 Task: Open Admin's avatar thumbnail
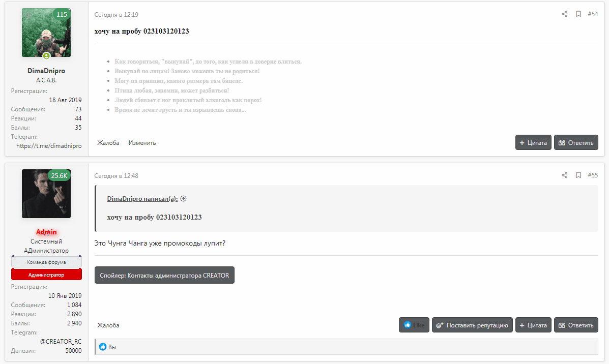point(46,194)
